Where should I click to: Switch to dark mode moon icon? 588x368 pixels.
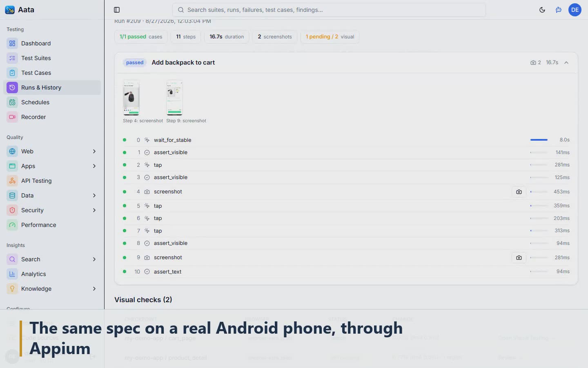pos(542,10)
